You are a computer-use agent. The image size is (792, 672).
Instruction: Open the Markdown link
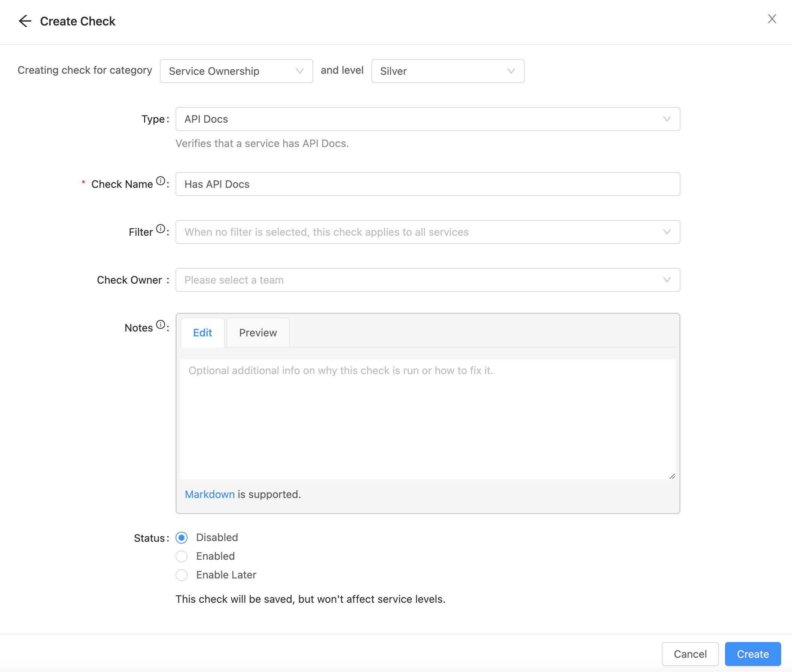(x=210, y=495)
